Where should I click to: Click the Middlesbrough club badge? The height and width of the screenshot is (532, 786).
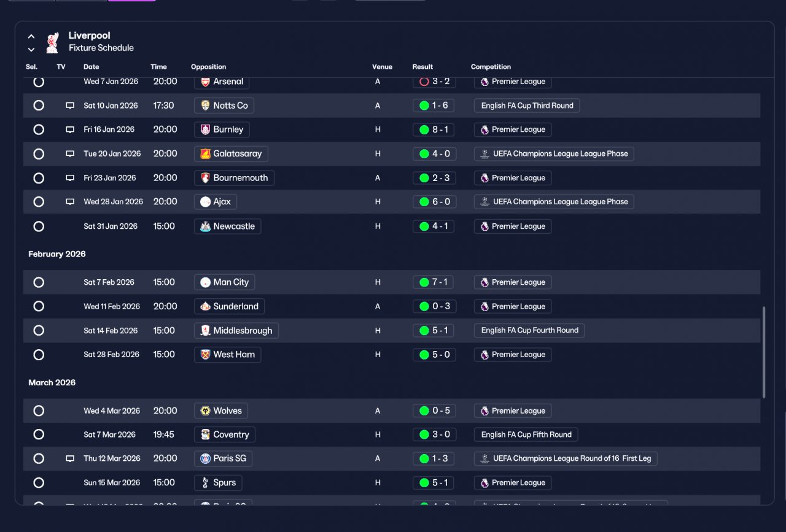(205, 331)
